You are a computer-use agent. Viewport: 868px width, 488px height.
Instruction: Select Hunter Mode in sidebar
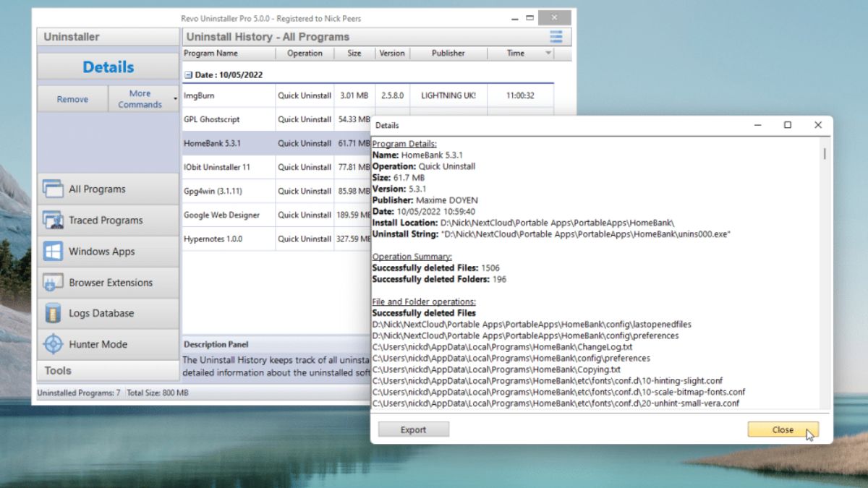108,345
